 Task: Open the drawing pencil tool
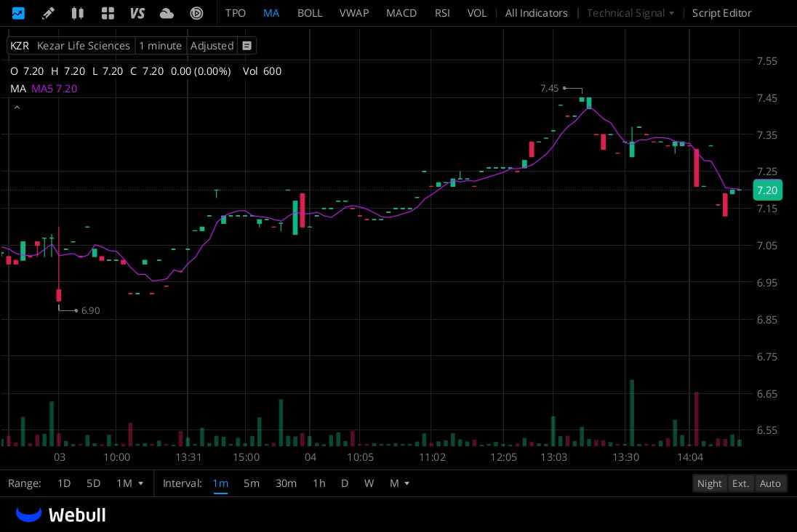(x=48, y=13)
